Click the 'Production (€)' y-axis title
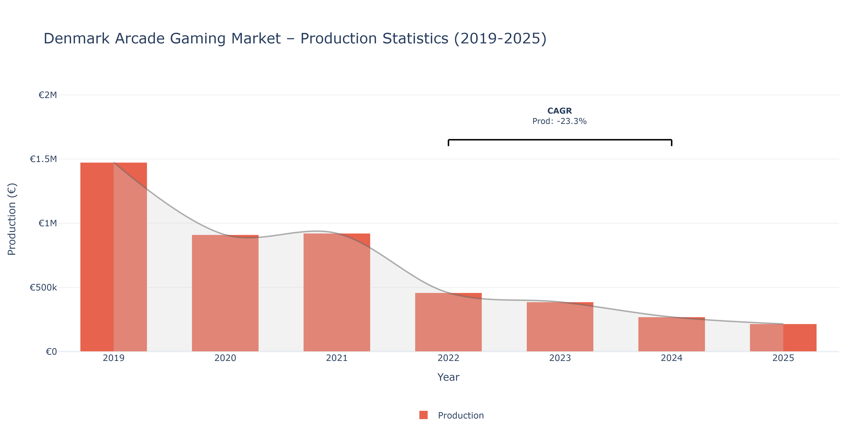The width and height of the screenshot is (868, 434). click(12, 219)
